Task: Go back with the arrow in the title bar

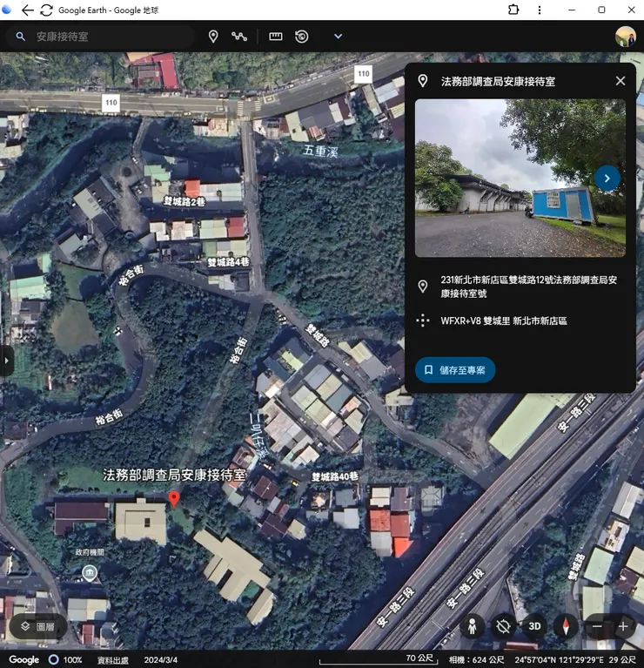Action: tap(27, 10)
